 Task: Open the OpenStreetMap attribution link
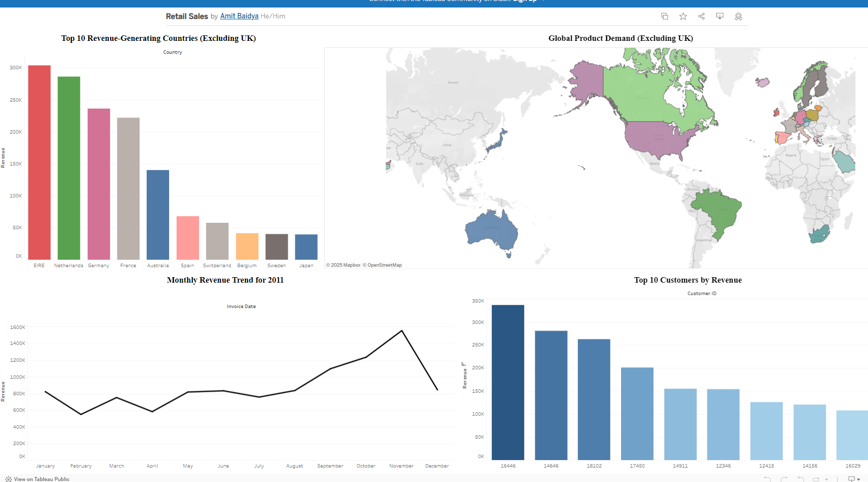[382, 265]
